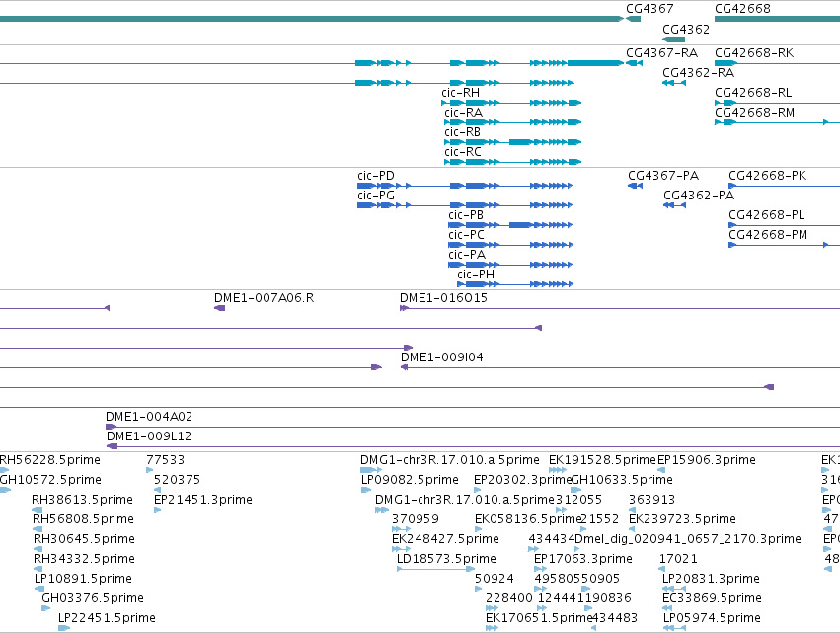
Task: Click the 370959 EST label
Action: pyautogui.click(x=416, y=519)
